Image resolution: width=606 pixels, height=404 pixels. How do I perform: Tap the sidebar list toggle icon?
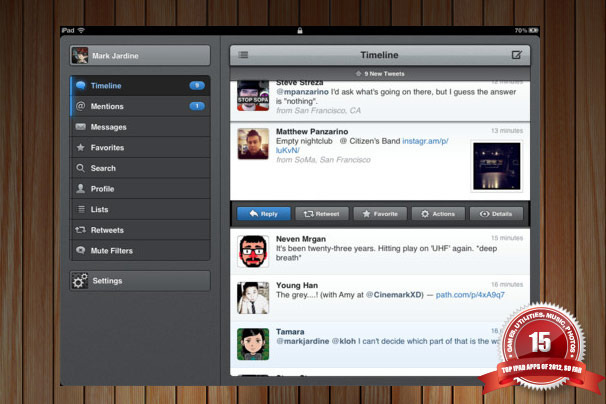click(243, 55)
